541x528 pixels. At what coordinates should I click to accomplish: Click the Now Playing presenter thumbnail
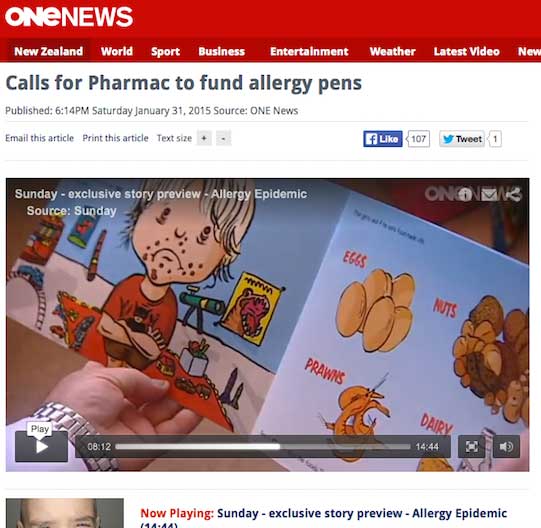pyautogui.click(x=65, y=513)
